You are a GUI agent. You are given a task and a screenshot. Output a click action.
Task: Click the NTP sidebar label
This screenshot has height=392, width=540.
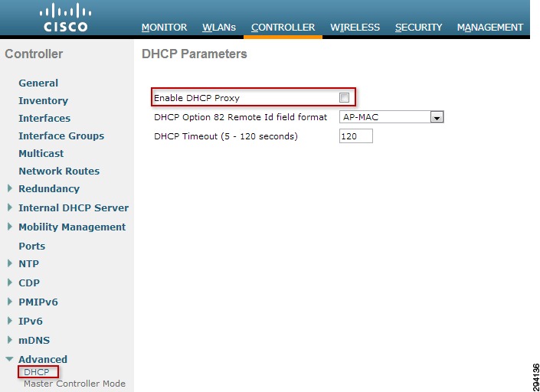28,263
